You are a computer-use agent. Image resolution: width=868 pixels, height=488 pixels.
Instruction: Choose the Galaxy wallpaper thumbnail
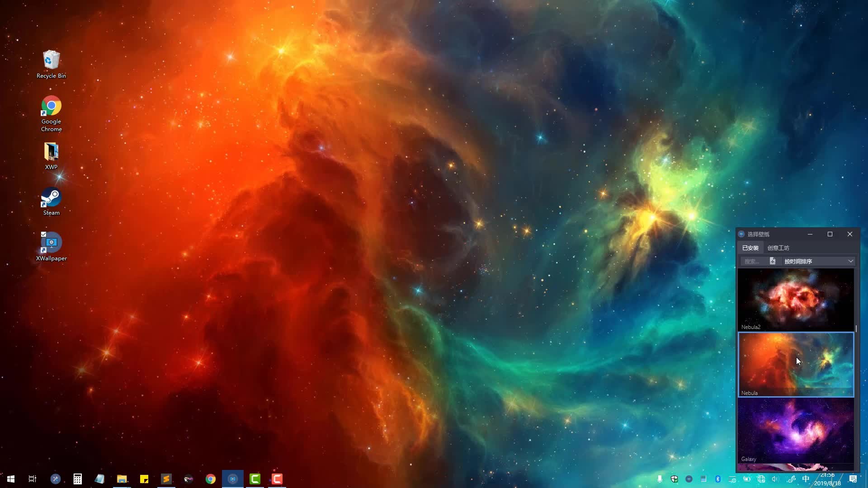[796, 430]
